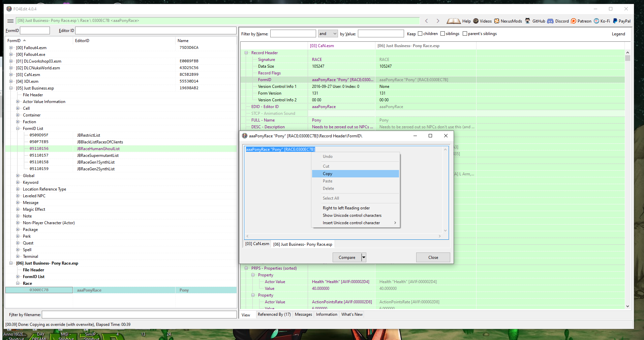Expand [00] Fallout4.esm node
644x340 pixels.
click(11, 48)
